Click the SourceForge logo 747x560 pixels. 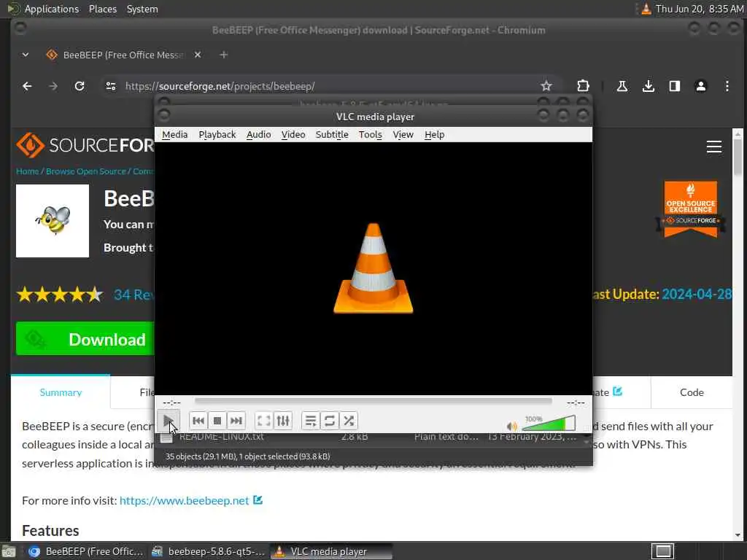(x=85, y=145)
